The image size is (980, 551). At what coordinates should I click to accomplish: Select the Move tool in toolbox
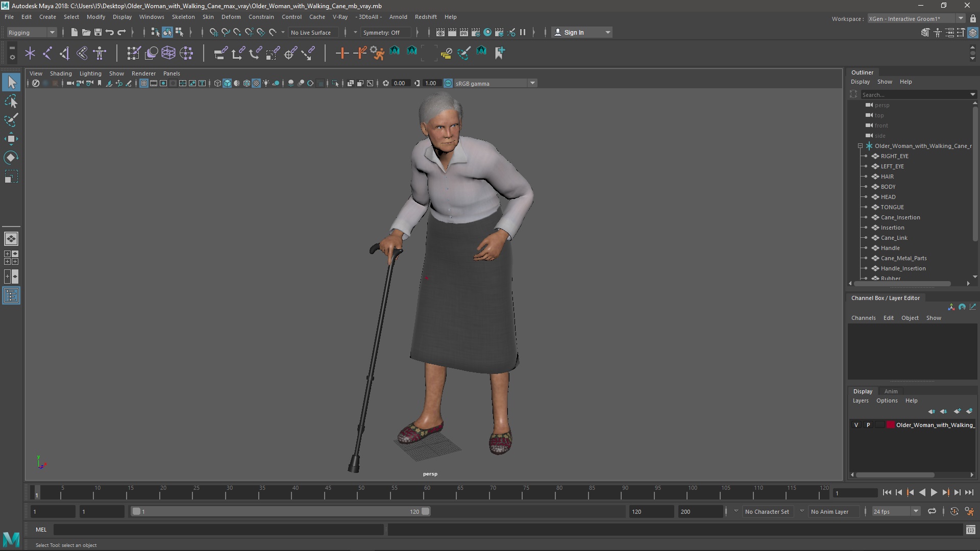[x=11, y=139]
